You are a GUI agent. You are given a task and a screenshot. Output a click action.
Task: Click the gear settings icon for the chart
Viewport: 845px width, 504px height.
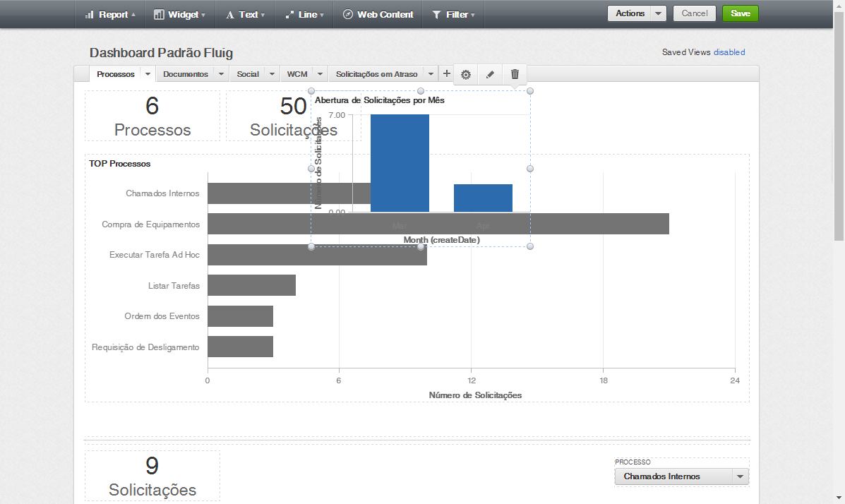coord(466,74)
